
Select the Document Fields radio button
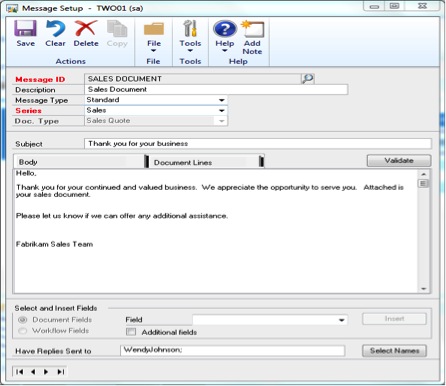coord(22,320)
